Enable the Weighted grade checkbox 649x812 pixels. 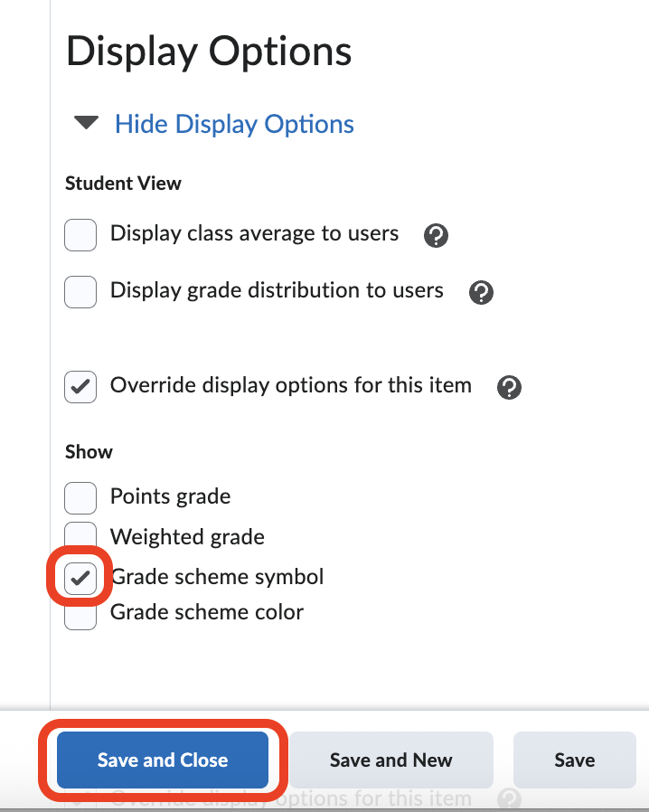(x=80, y=534)
